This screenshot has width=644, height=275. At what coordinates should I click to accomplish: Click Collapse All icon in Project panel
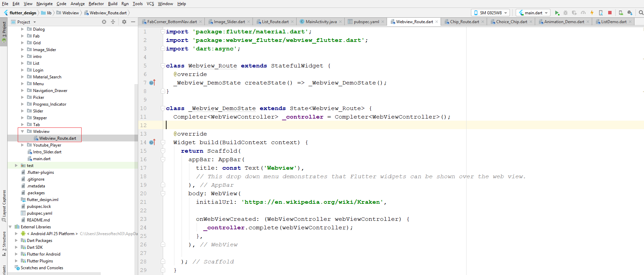pos(113,22)
